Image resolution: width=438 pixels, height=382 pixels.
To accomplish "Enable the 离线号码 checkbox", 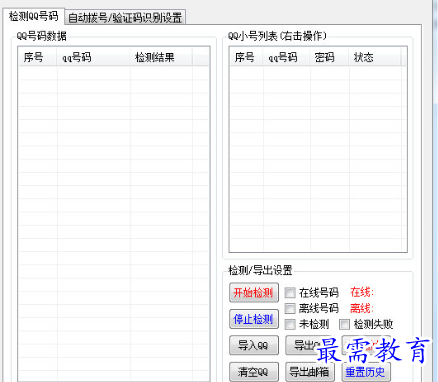I will [290, 308].
